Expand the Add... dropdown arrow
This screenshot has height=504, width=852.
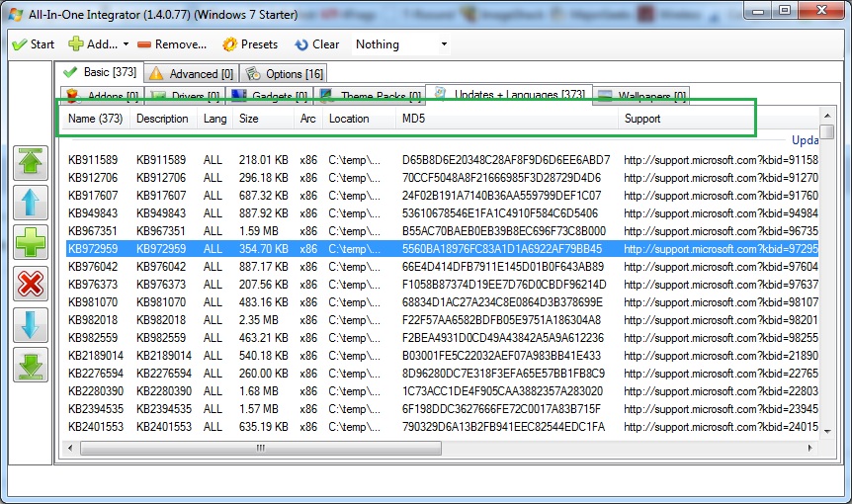(126, 44)
